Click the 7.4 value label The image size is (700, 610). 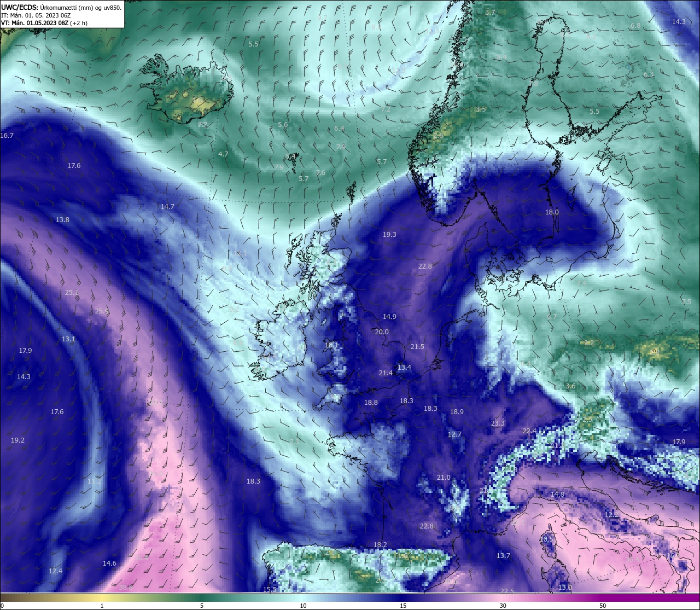click(x=581, y=283)
